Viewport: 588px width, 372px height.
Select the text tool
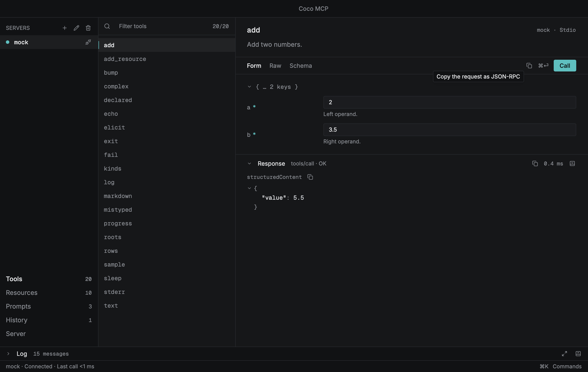click(167, 305)
